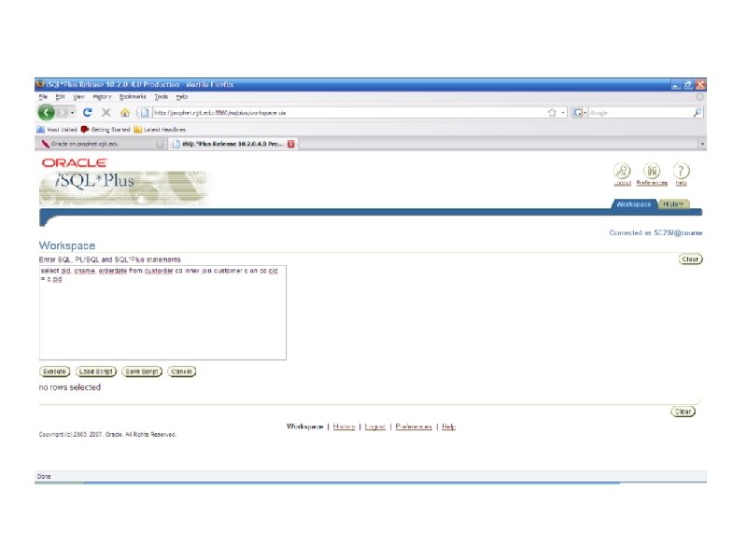The height and width of the screenshot is (560, 747).
Task: Restore down the Firefox window
Action: (x=688, y=85)
